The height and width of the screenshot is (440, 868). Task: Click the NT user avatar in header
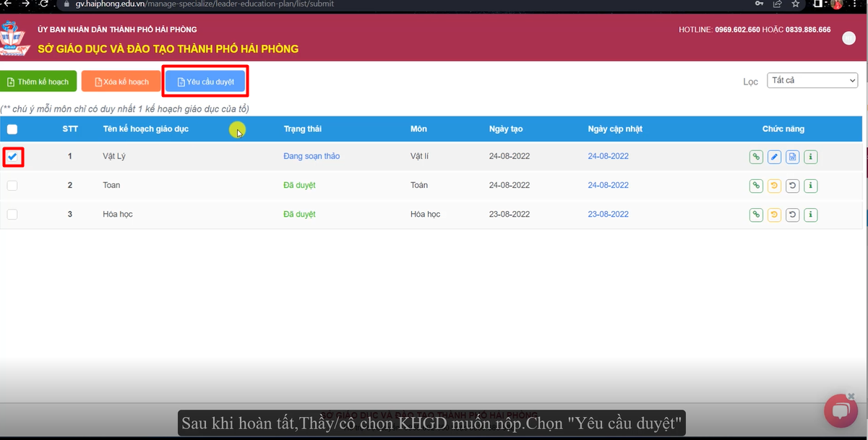point(848,39)
